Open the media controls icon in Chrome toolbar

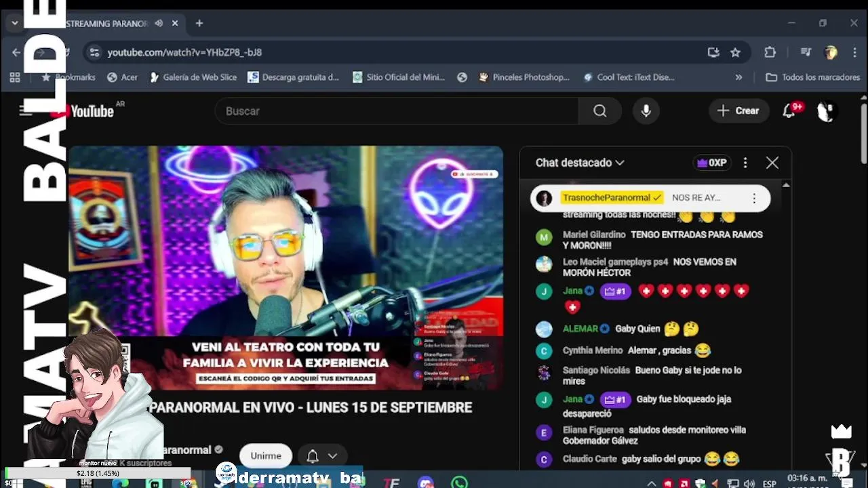coord(806,52)
